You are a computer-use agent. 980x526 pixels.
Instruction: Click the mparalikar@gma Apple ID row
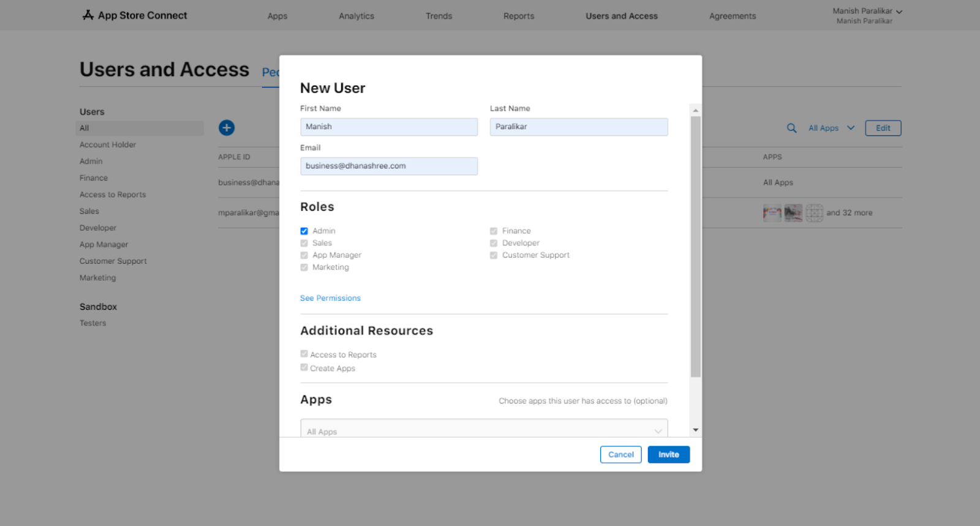tap(249, 212)
